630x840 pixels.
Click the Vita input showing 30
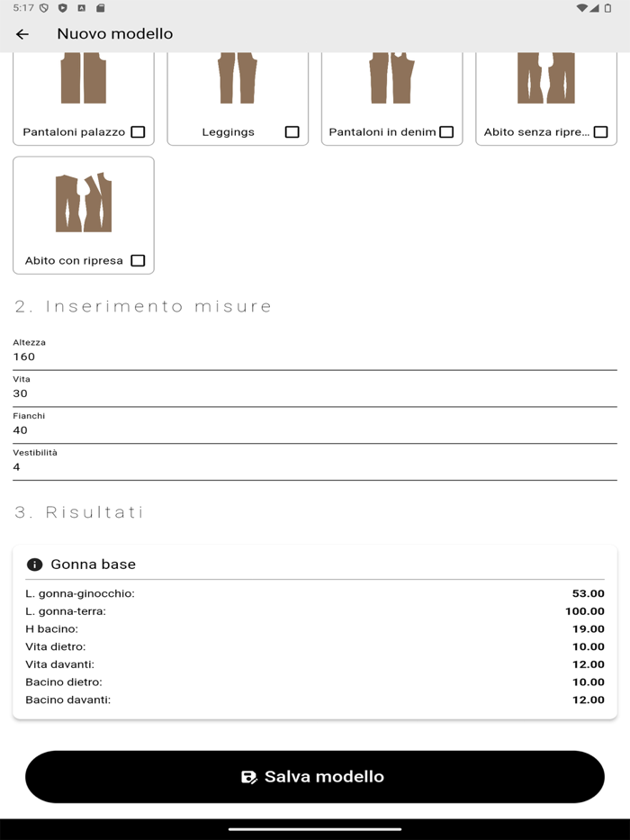point(315,393)
